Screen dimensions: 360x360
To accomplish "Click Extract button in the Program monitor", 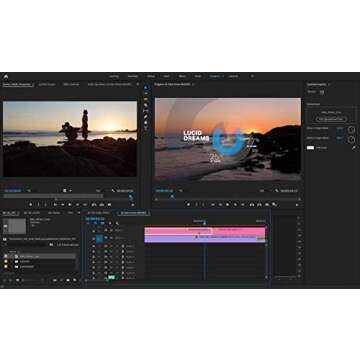I will click(259, 204).
